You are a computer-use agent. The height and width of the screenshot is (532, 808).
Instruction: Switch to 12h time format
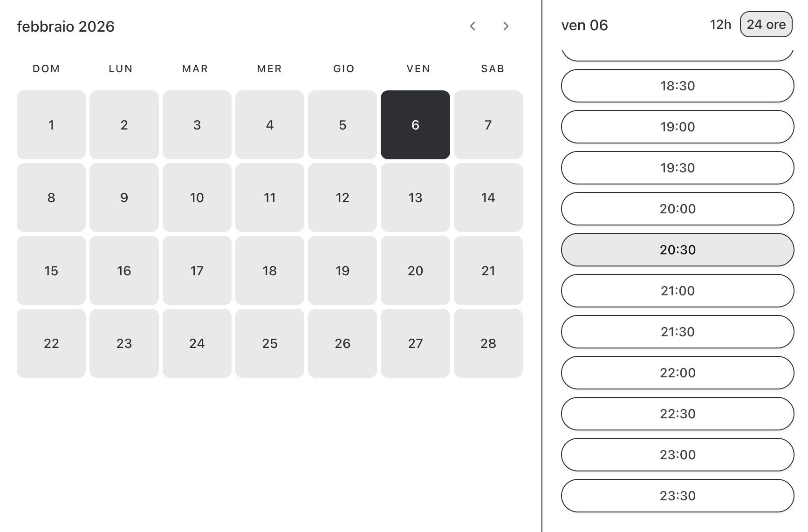click(x=720, y=25)
